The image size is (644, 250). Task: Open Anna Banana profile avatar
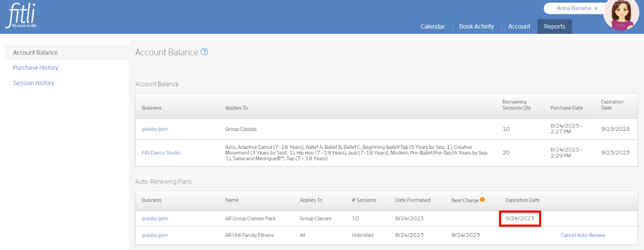point(621,14)
